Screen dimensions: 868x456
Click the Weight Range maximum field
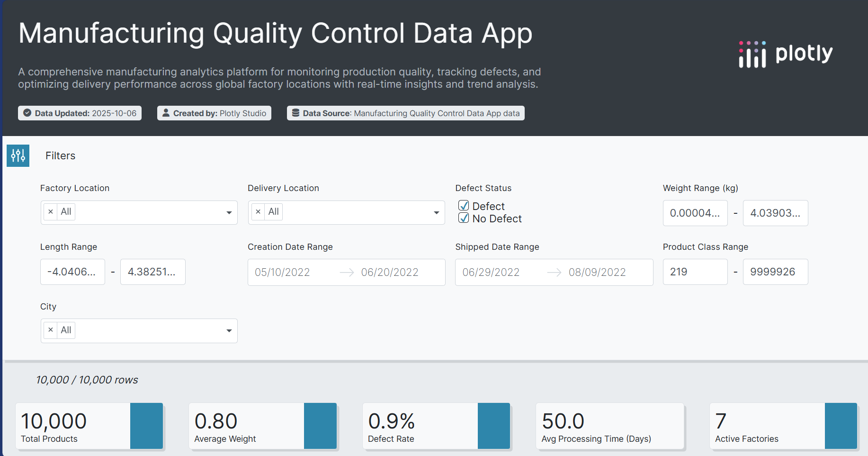776,213
